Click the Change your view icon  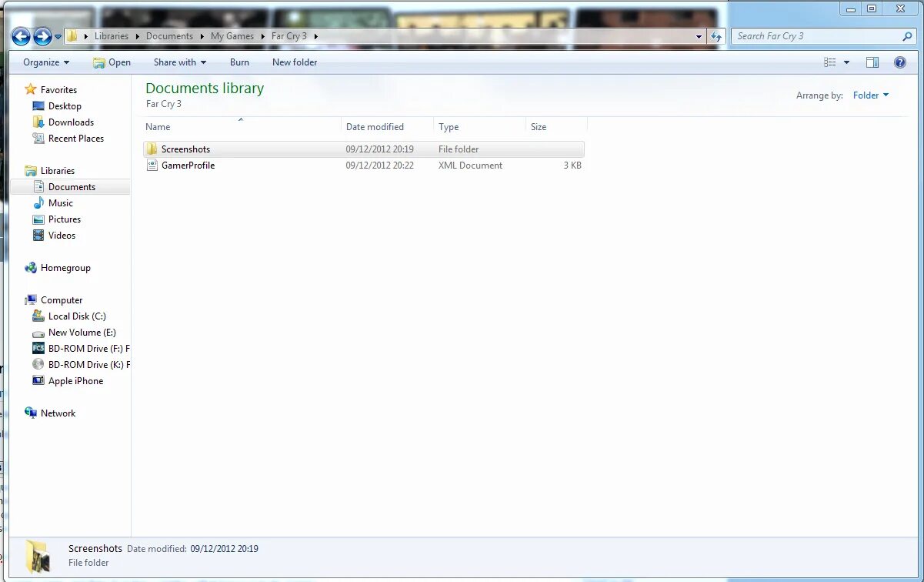point(830,62)
